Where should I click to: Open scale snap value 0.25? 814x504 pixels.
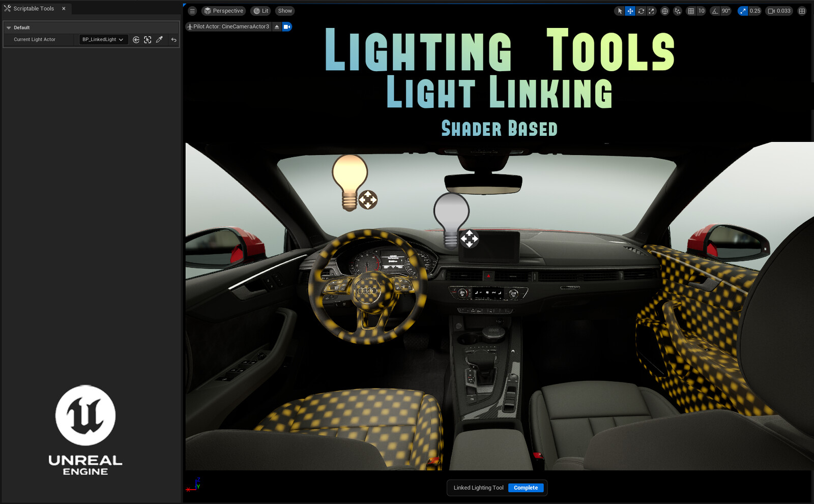point(755,11)
